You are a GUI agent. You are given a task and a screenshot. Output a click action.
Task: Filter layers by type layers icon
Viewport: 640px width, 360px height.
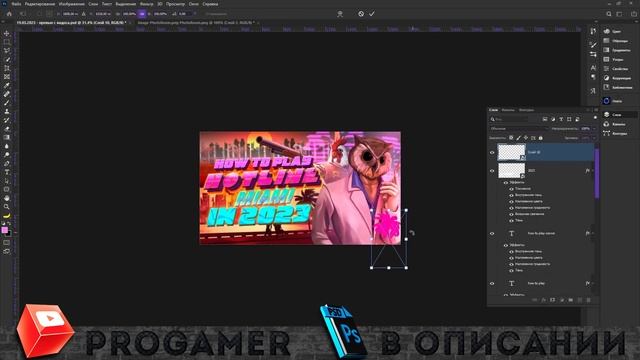561,119
